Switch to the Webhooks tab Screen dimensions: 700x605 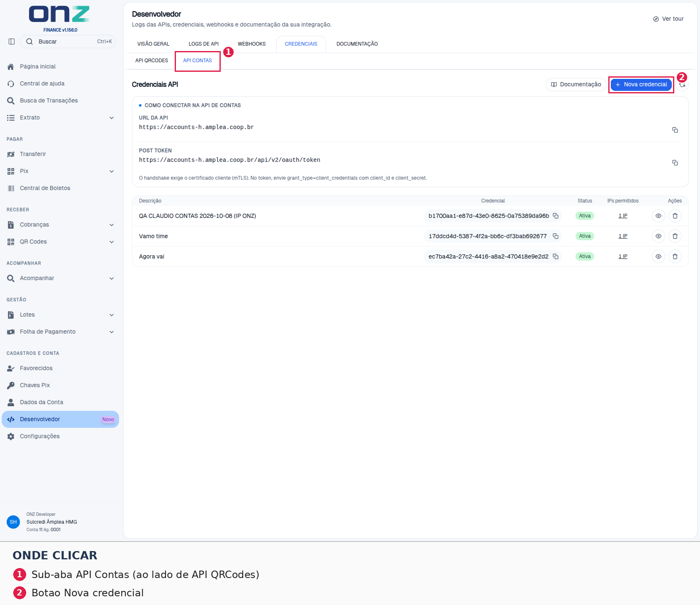pyautogui.click(x=252, y=44)
